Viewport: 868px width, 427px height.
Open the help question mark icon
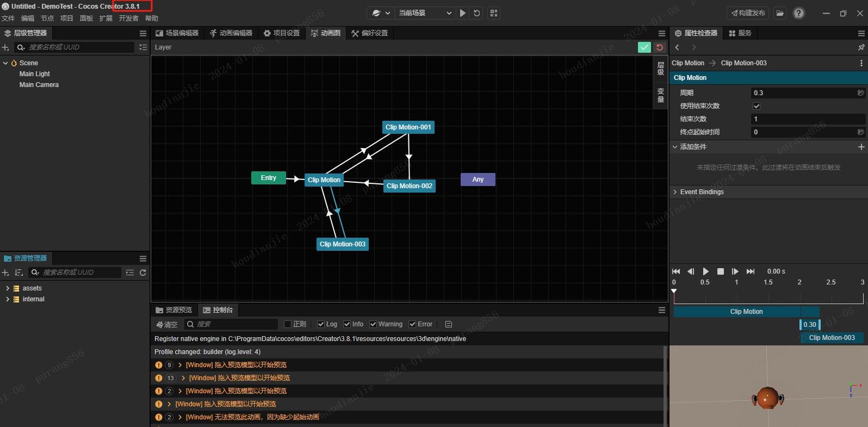[799, 13]
